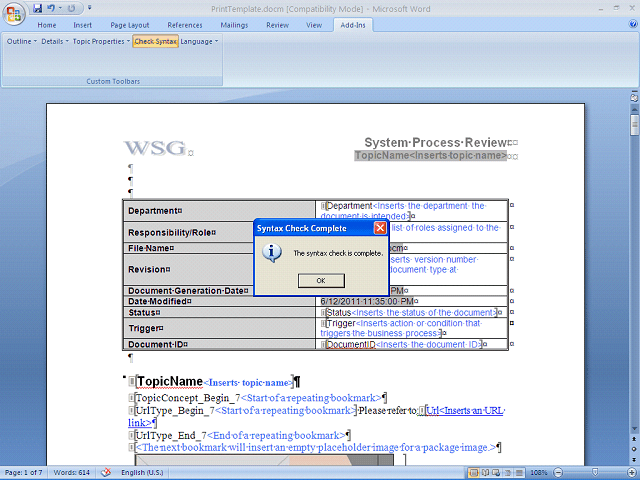
Task: Click the Status label cell
Action: click(219, 312)
